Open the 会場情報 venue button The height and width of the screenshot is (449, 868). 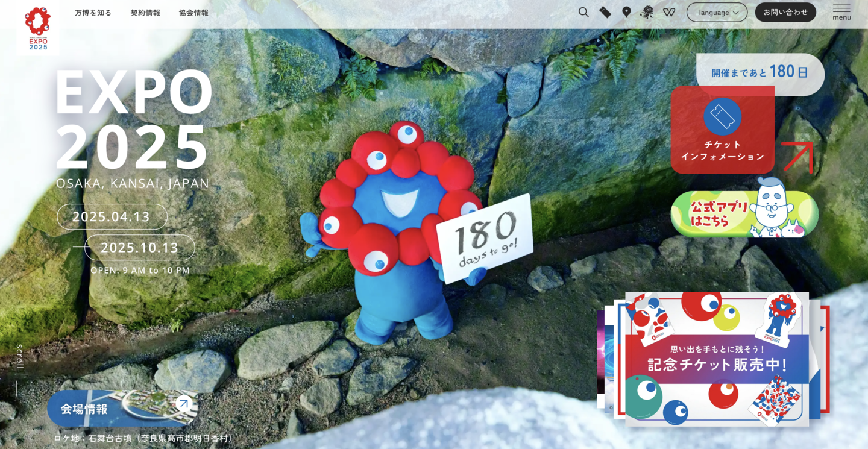point(122,408)
